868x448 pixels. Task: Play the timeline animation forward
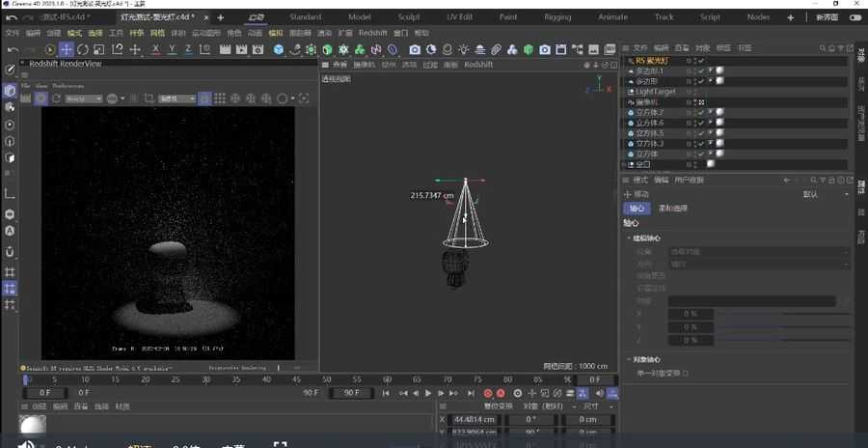(428, 393)
